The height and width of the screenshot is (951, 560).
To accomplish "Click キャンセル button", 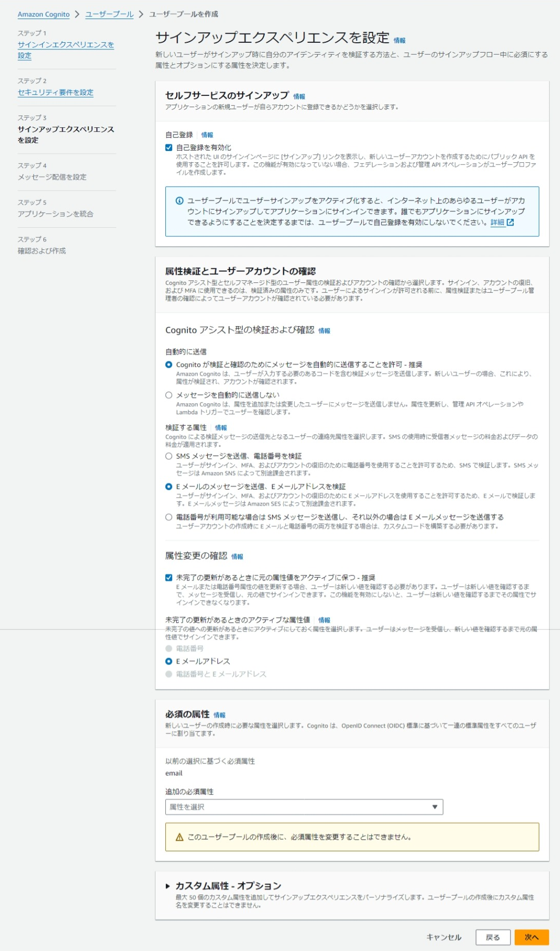I will 444,937.
